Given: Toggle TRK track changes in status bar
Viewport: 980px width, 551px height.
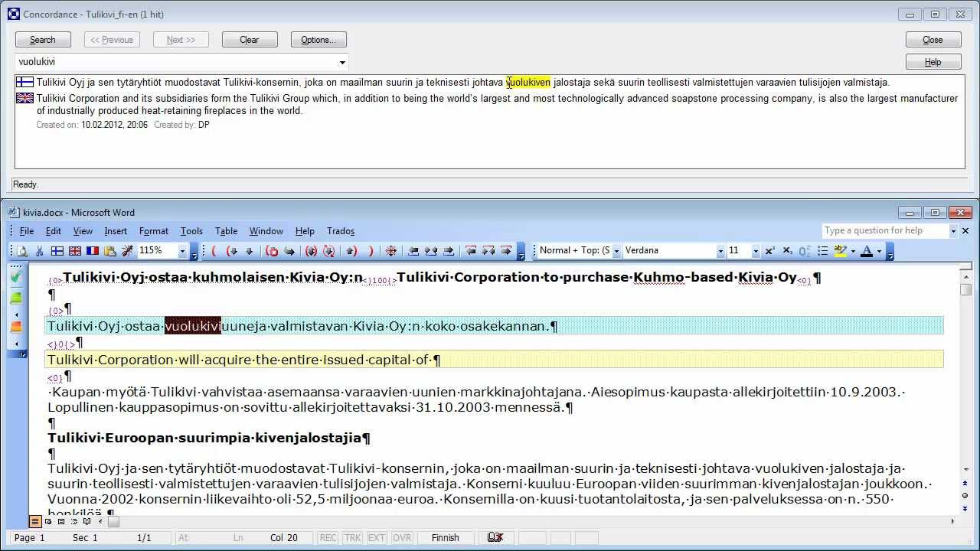Looking at the screenshot, I should coord(352,538).
